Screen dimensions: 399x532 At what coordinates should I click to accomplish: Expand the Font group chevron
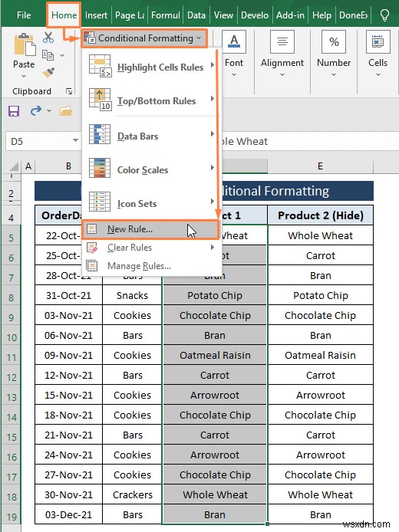click(x=234, y=74)
